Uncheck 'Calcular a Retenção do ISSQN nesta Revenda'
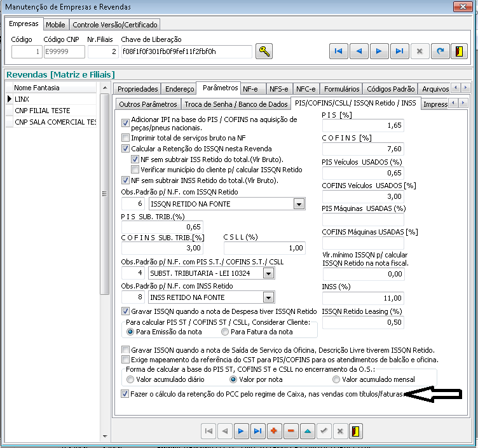The width and height of the screenshot is (478, 448). pyautogui.click(x=125, y=148)
